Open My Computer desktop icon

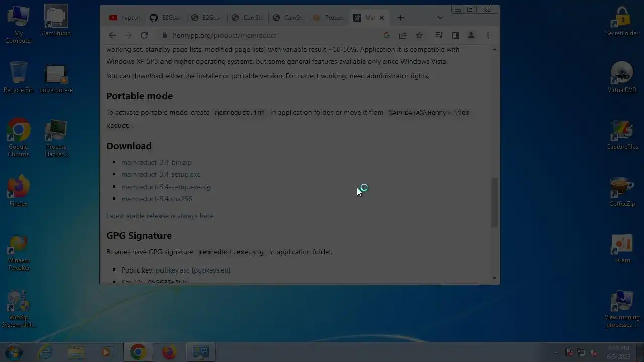click(19, 25)
